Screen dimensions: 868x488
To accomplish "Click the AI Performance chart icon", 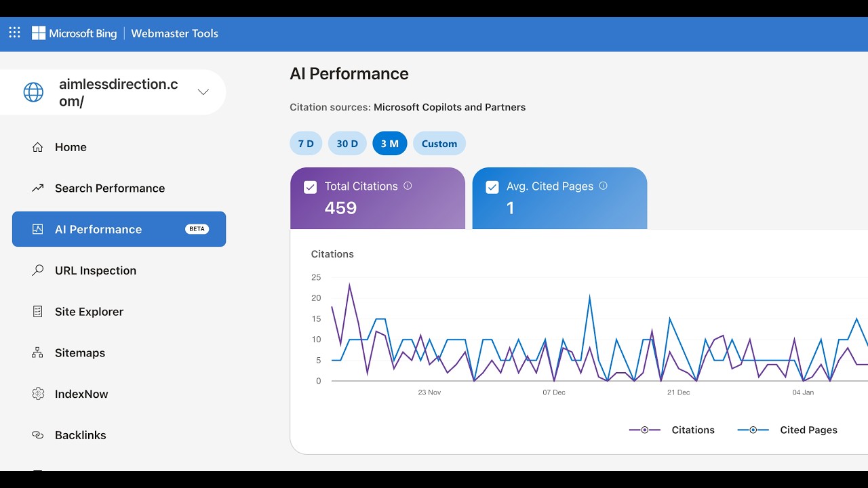I will [x=38, y=229].
